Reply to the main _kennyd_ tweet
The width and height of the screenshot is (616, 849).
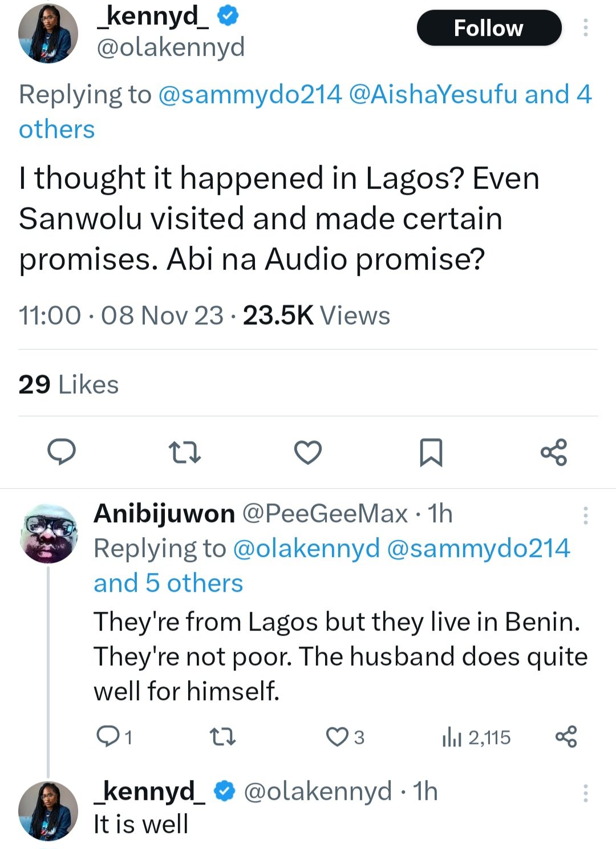tap(61, 452)
